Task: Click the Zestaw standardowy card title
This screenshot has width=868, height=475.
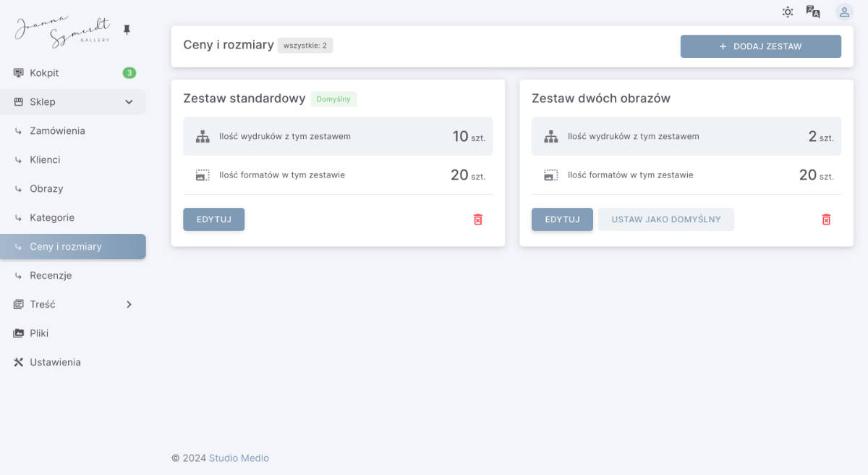Action: pos(244,98)
